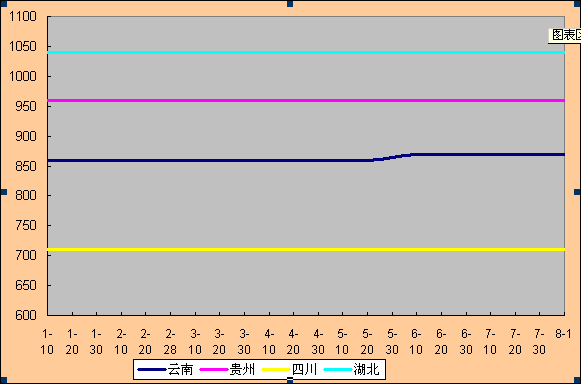Click the 1100 value axis label
581x384 pixels.
click(x=23, y=16)
